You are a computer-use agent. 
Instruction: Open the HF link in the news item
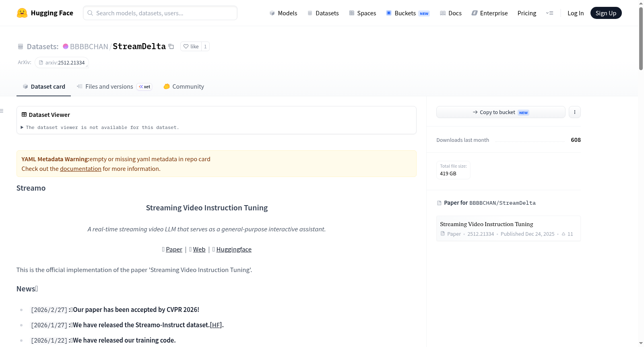tap(216, 325)
